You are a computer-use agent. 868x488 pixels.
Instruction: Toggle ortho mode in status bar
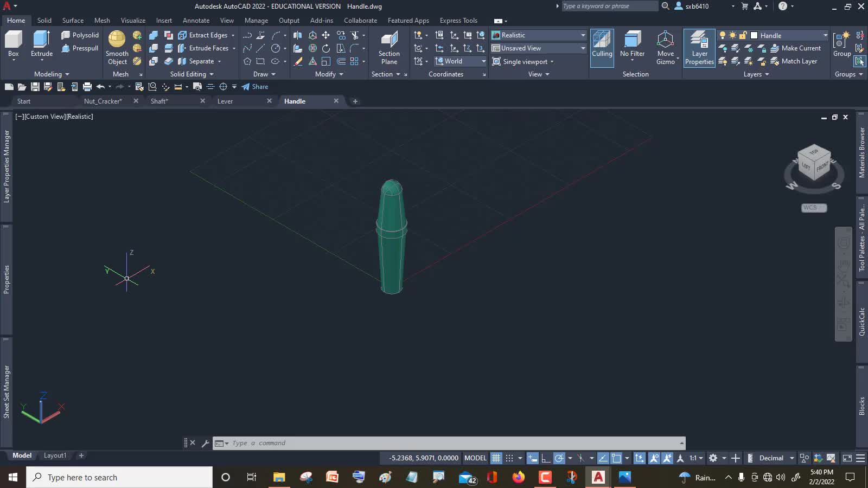(x=546, y=458)
